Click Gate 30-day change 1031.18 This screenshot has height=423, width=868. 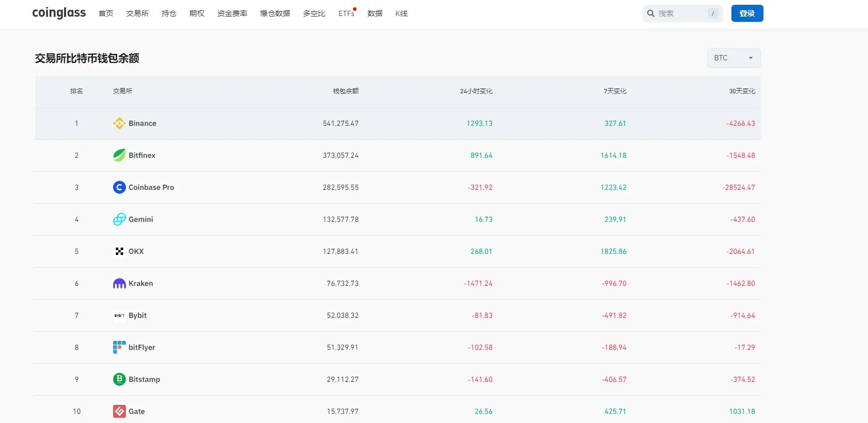pos(742,411)
